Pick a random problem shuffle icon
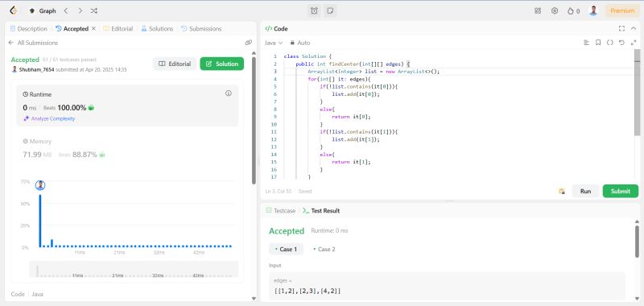Viewport: 644px width, 306px height. tap(94, 11)
